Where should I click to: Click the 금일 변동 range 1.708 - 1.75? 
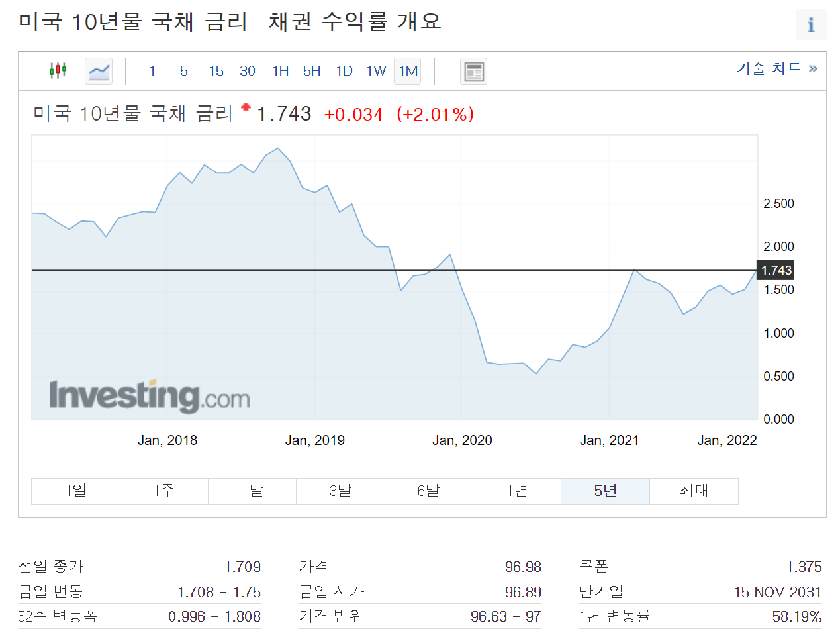pyautogui.click(x=219, y=592)
